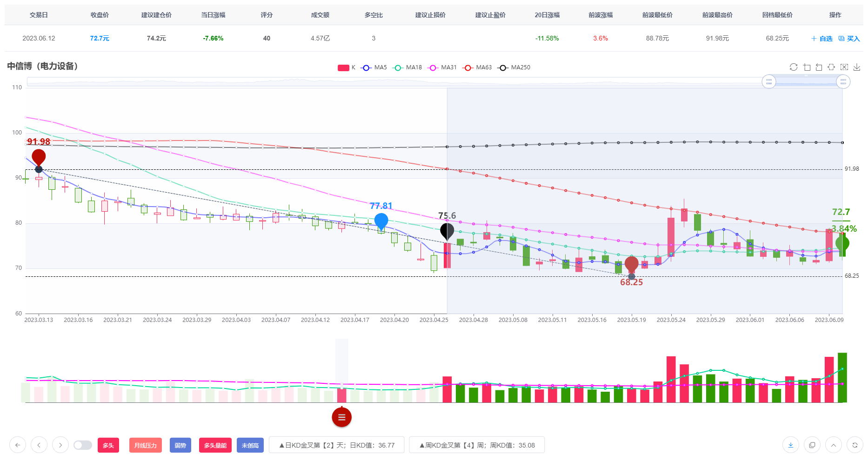
Task: Toggle MA63 line in legend
Action: pos(477,67)
